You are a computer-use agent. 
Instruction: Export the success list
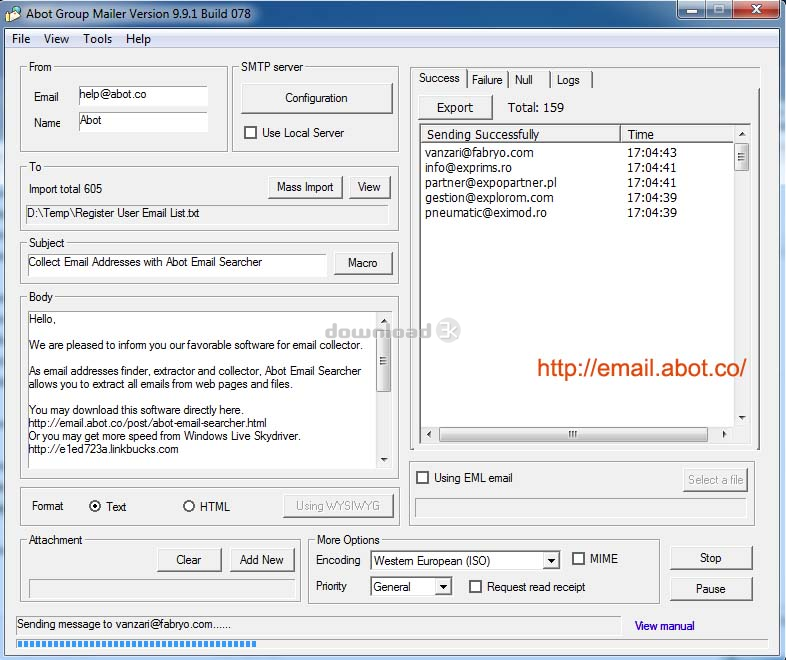coord(455,108)
